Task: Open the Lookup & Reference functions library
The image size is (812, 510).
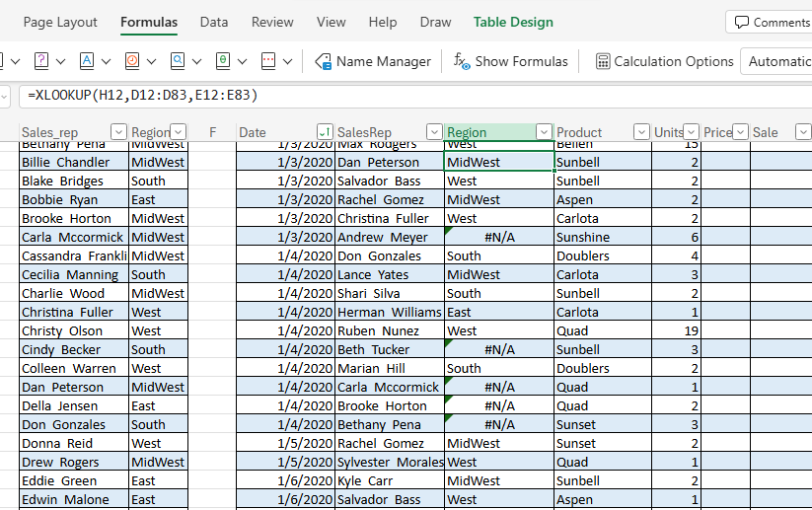Action: 185,61
